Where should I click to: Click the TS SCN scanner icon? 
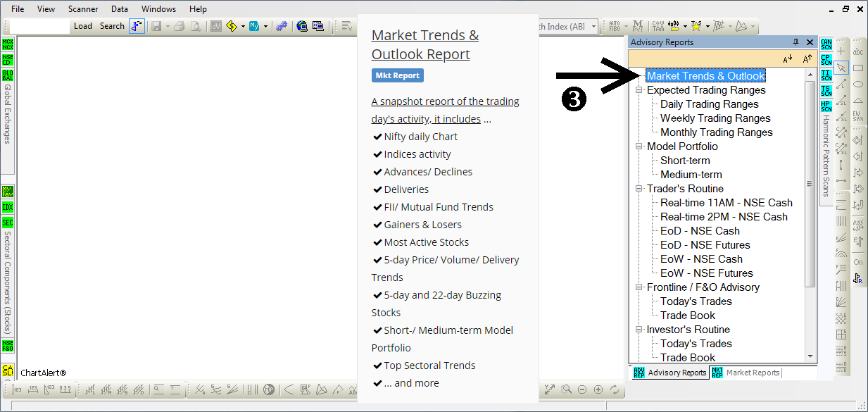pyautogui.click(x=826, y=91)
